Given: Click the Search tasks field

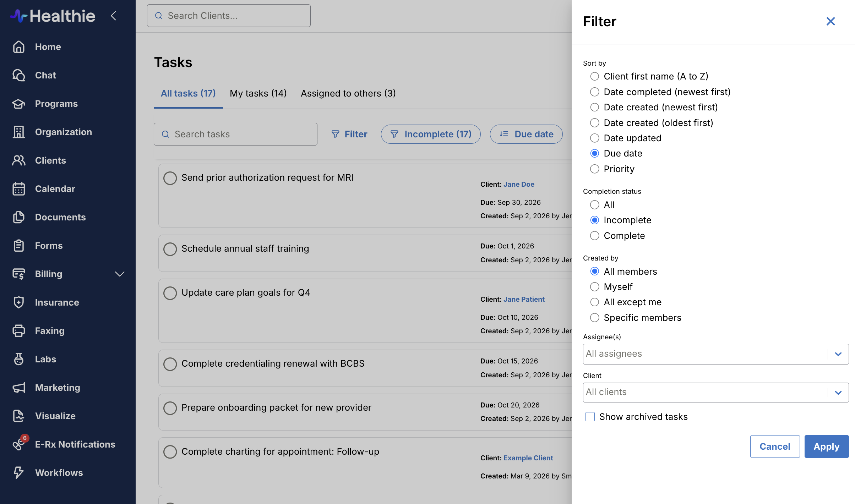Looking at the screenshot, I should (x=235, y=134).
